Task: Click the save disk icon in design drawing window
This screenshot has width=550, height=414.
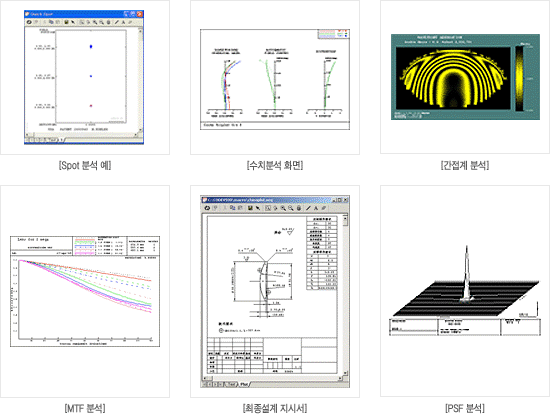Action: coord(250,208)
